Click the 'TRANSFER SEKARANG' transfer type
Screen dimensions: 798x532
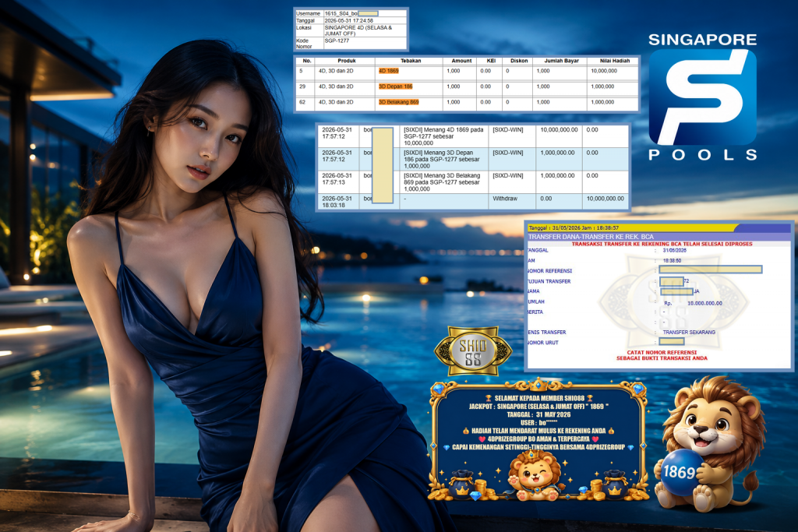pyautogui.click(x=689, y=332)
